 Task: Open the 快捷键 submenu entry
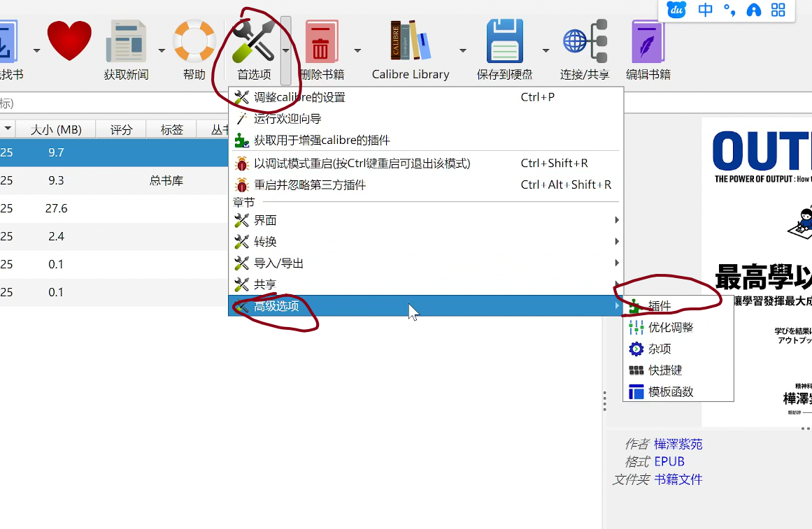point(664,370)
